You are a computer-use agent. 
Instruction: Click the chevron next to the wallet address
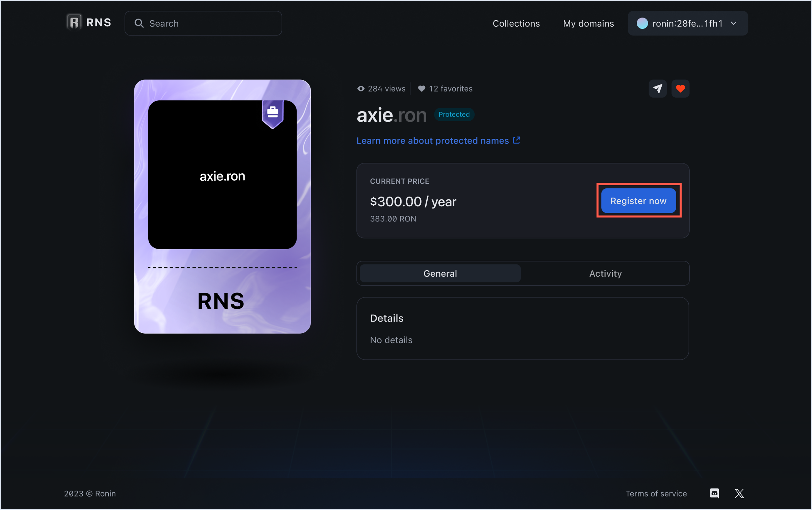[x=733, y=23]
